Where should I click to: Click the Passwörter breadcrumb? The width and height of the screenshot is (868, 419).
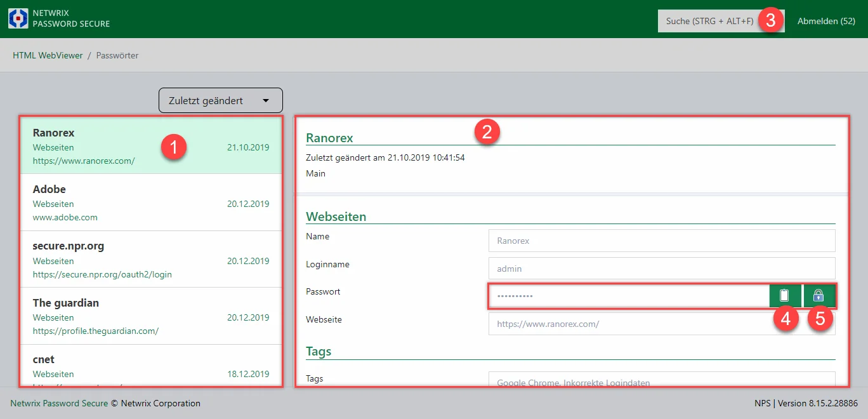pyautogui.click(x=117, y=55)
